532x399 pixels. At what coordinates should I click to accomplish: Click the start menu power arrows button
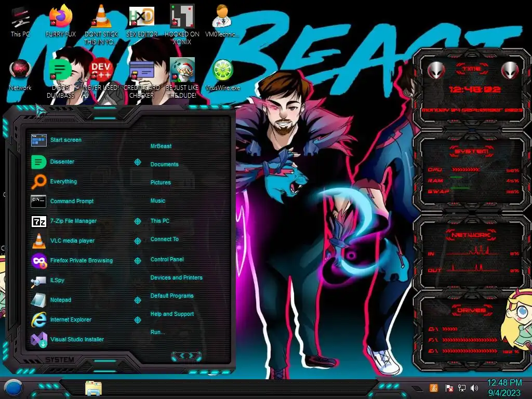click(187, 355)
